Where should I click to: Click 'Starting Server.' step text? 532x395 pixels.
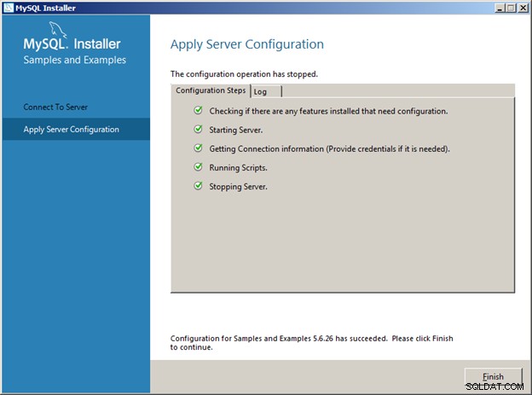236,130
